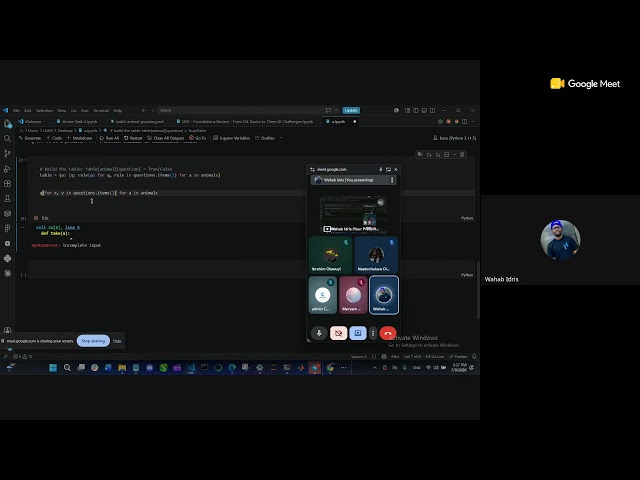Delete the cell using trash icon
This screenshot has width=640, height=480.
462,155
